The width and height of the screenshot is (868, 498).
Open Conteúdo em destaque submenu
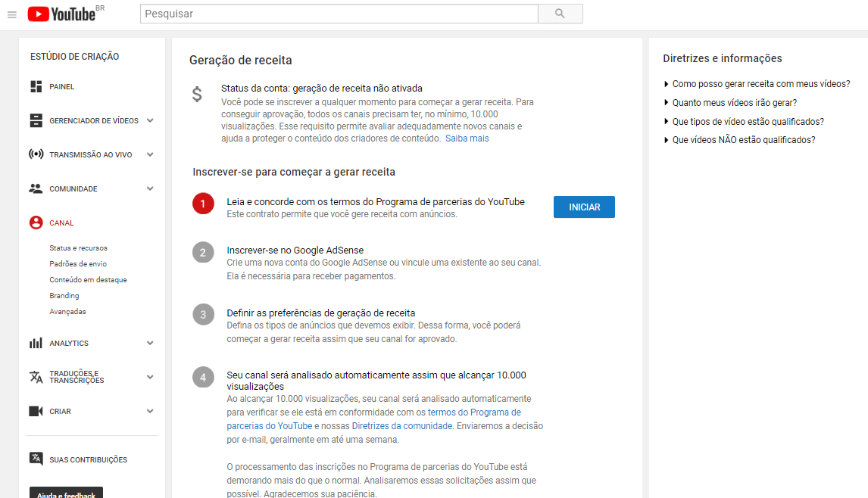click(88, 280)
